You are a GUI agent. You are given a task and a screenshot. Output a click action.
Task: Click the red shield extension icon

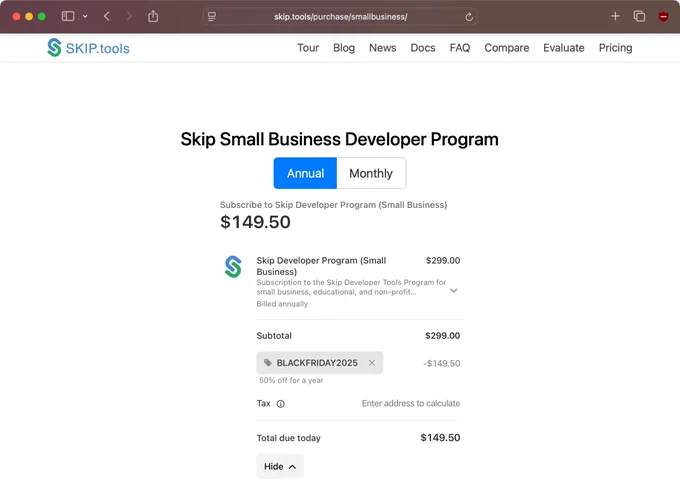(663, 17)
